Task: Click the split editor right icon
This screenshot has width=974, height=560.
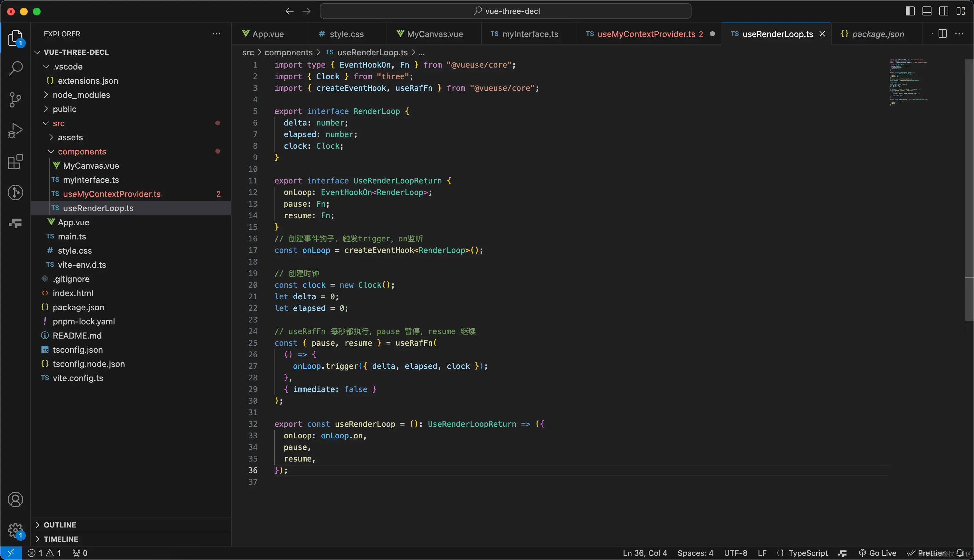Action: (942, 34)
